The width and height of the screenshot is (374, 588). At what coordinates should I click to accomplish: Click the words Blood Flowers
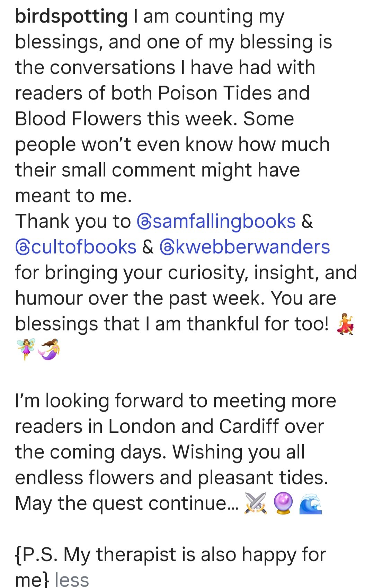tap(78, 119)
